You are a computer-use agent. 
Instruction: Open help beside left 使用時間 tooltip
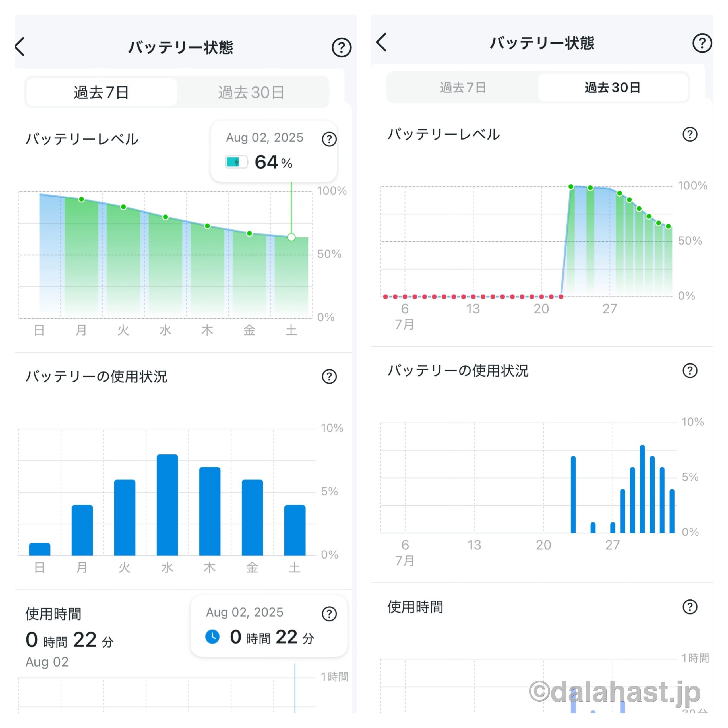tap(329, 613)
